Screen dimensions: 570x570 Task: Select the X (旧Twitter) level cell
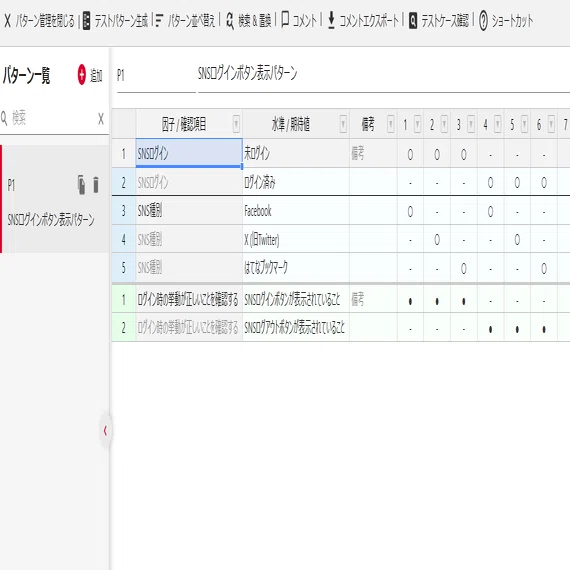click(x=296, y=239)
